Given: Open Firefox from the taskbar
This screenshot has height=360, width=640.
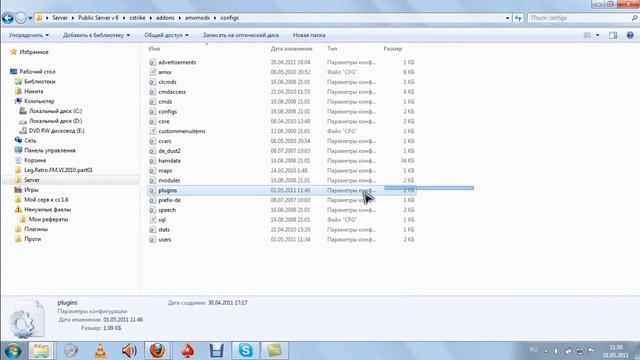Looking at the screenshot, I should click(158, 351).
